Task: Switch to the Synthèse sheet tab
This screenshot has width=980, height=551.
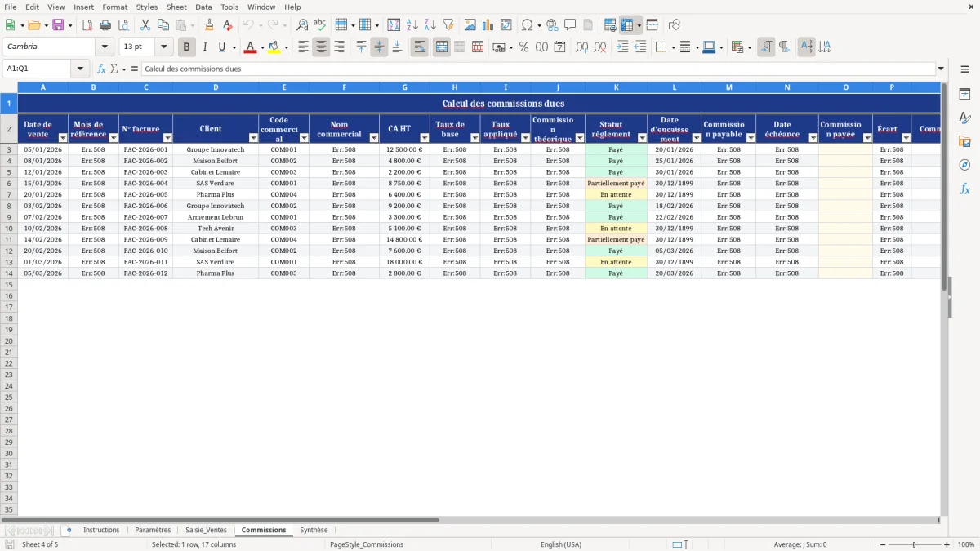Action: pos(314,530)
